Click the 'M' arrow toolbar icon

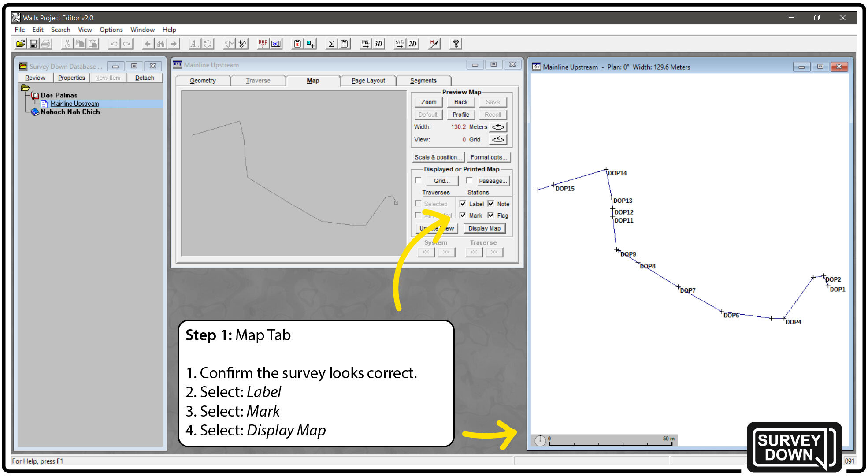[x=434, y=44]
